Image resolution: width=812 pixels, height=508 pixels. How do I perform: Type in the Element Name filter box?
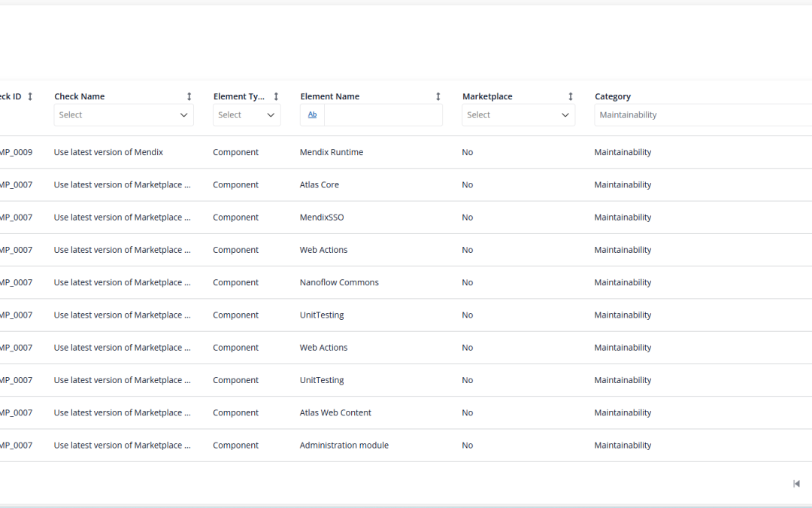point(383,115)
